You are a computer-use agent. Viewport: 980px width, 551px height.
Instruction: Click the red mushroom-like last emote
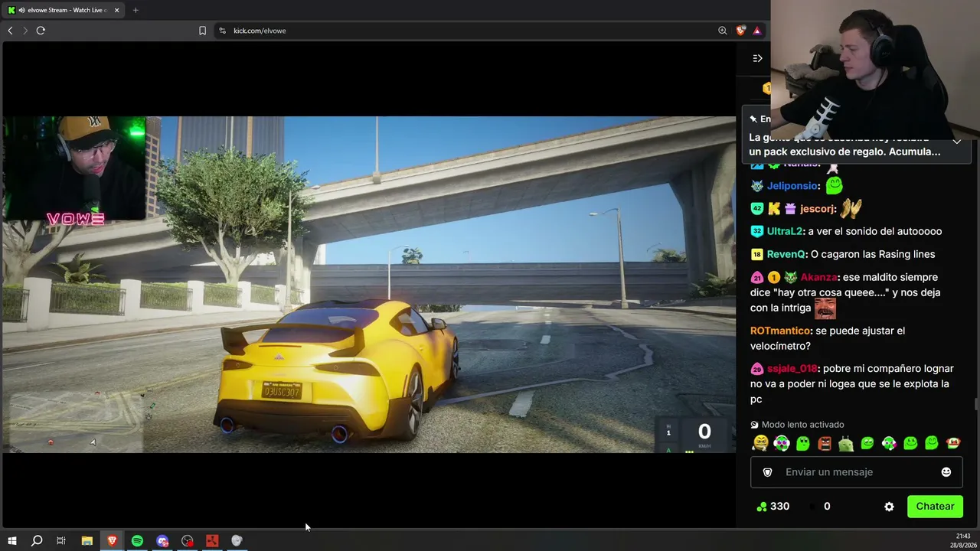coord(953,443)
